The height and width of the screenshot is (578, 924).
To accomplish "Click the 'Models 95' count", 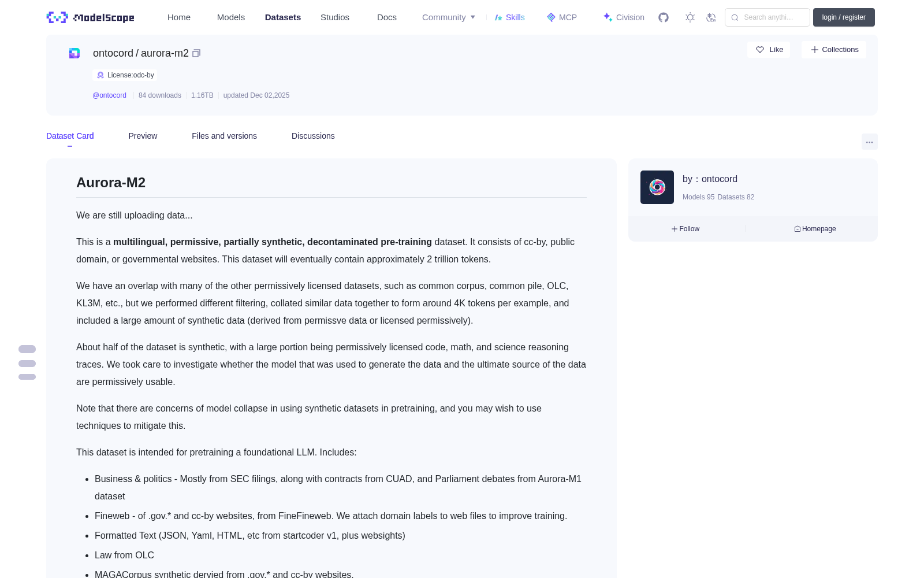I will 698,197.
